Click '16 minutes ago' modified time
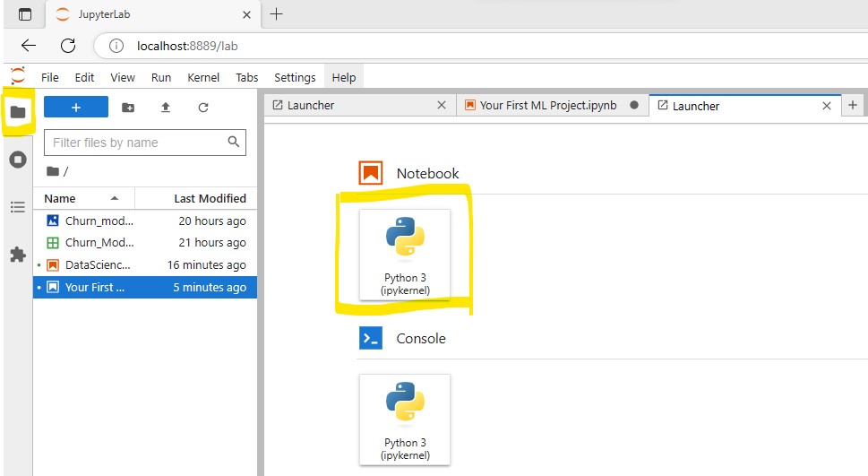 click(x=207, y=264)
